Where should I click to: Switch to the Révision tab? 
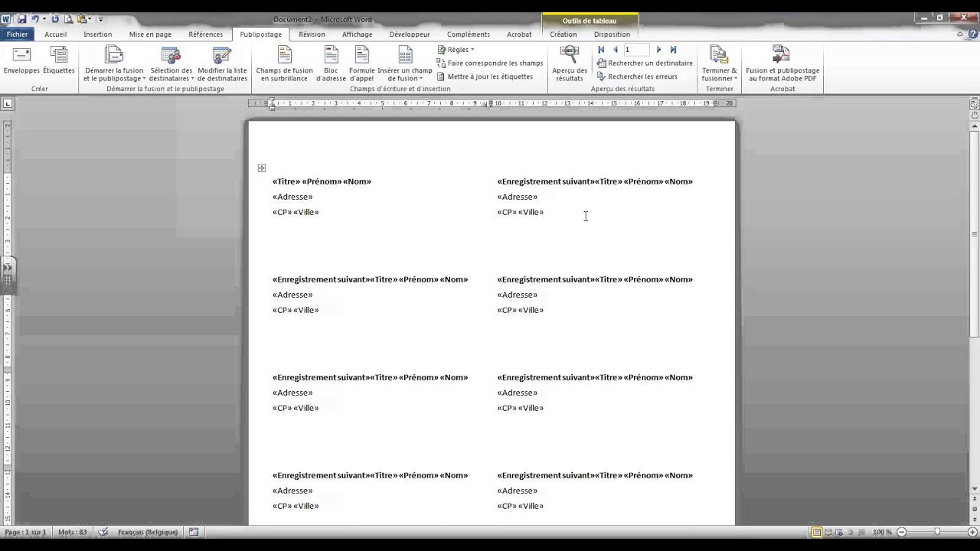312,34
